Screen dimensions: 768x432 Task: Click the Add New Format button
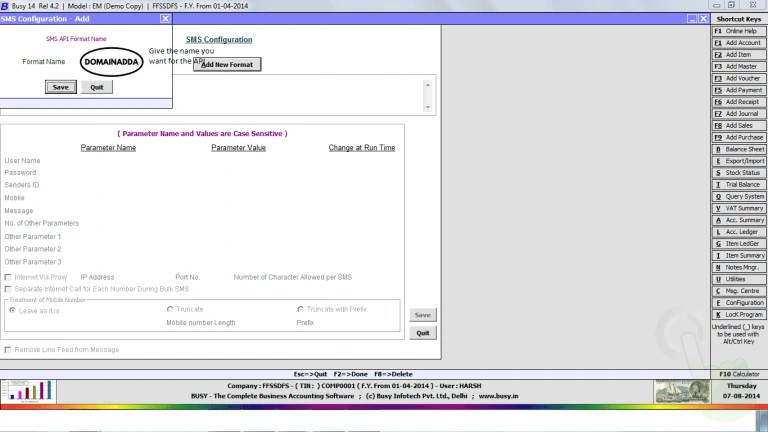pos(227,64)
